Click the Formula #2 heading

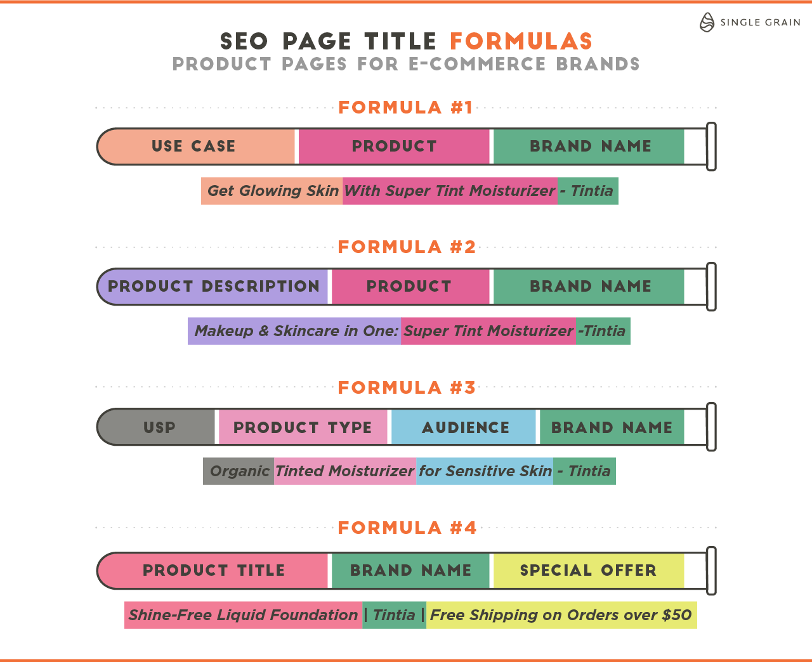click(407, 247)
